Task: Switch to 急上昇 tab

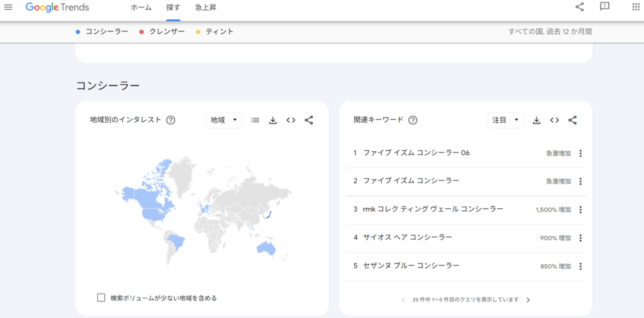Action: (206, 7)
